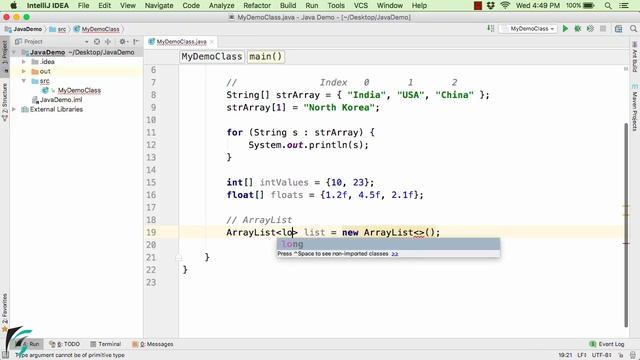Image resolution: width=640 pixels, height=360 pixels.
Task: Open the 6: TODO tool window
Action: click(64, 344)
